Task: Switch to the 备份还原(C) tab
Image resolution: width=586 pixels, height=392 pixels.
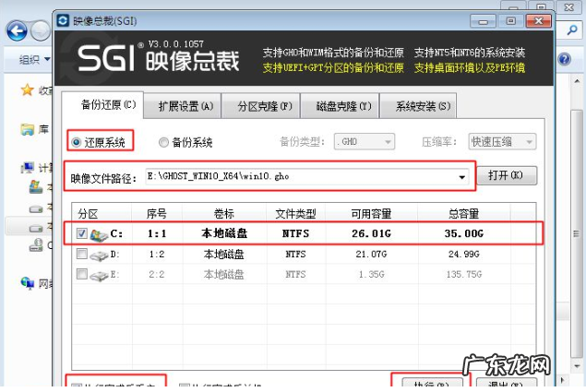Action: point(102,105)
